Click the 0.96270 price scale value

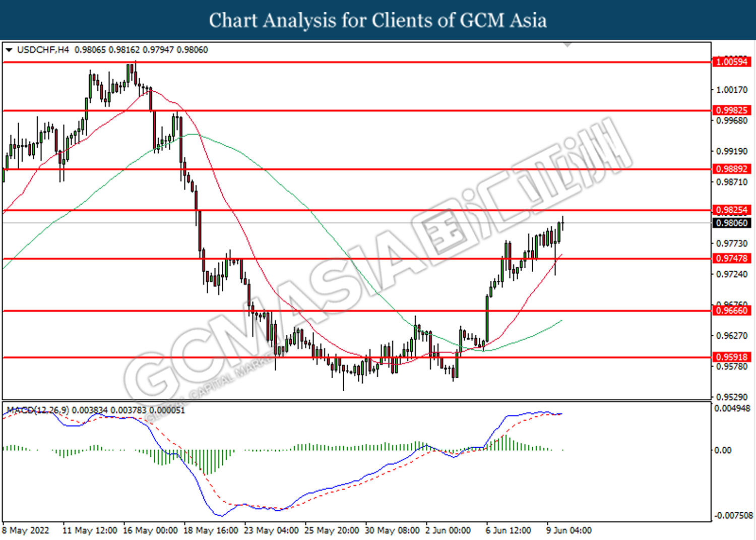click(x=732, y=335)
